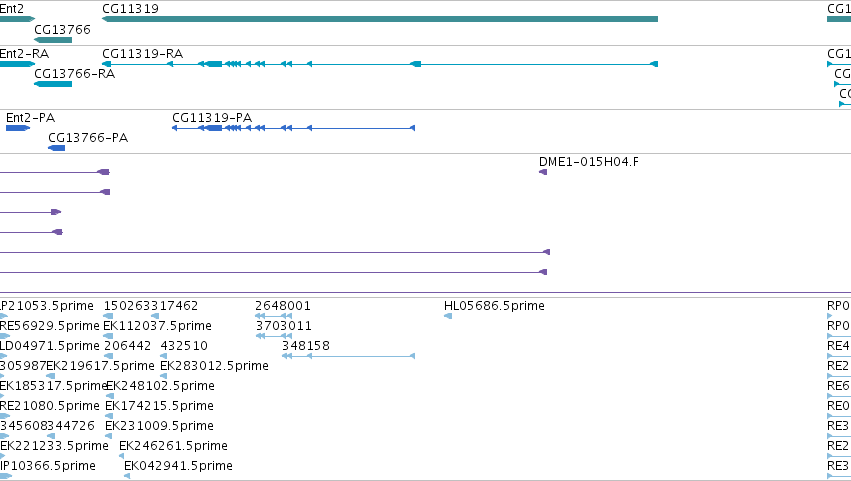Select the HL05686.5prime EST label

point(494,306)
